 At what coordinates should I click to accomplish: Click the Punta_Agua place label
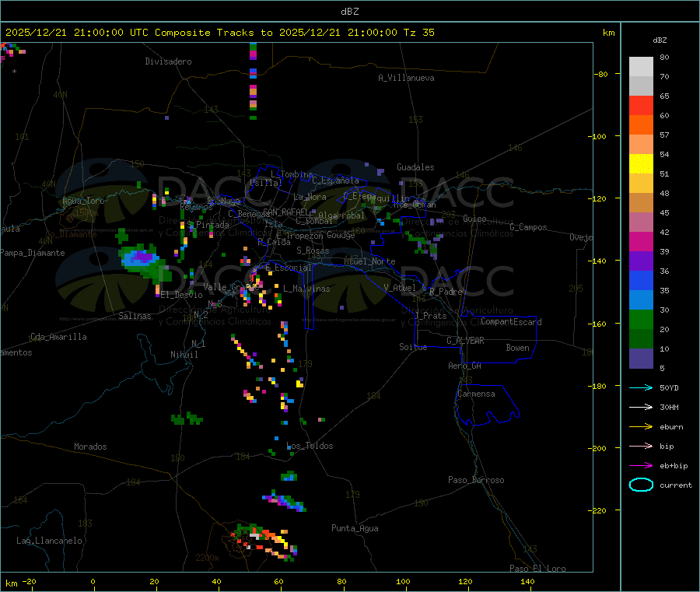click(355, 528)
